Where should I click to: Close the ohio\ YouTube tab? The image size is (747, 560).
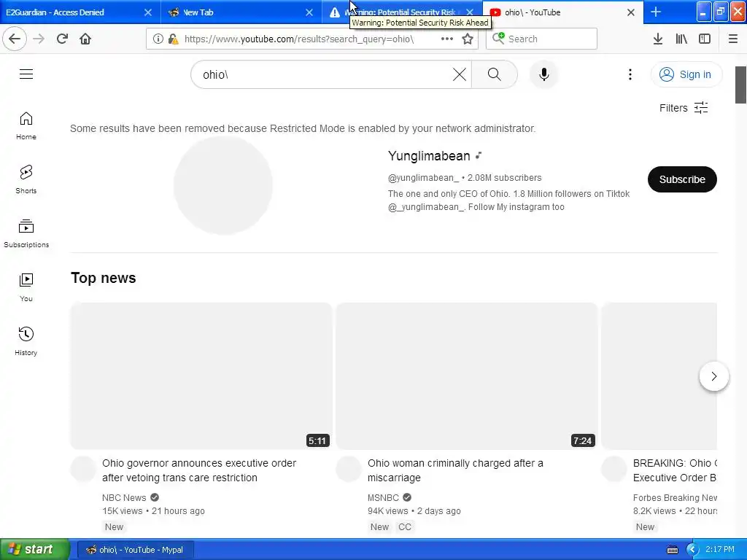pyautogui.click(x=631, y=12)
